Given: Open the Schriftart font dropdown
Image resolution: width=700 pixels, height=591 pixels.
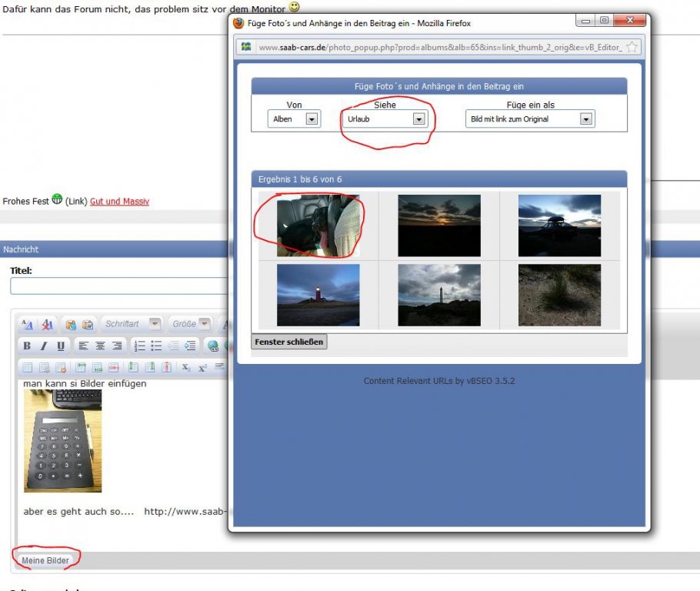Looking at the screenshot, I should [132, 323].
